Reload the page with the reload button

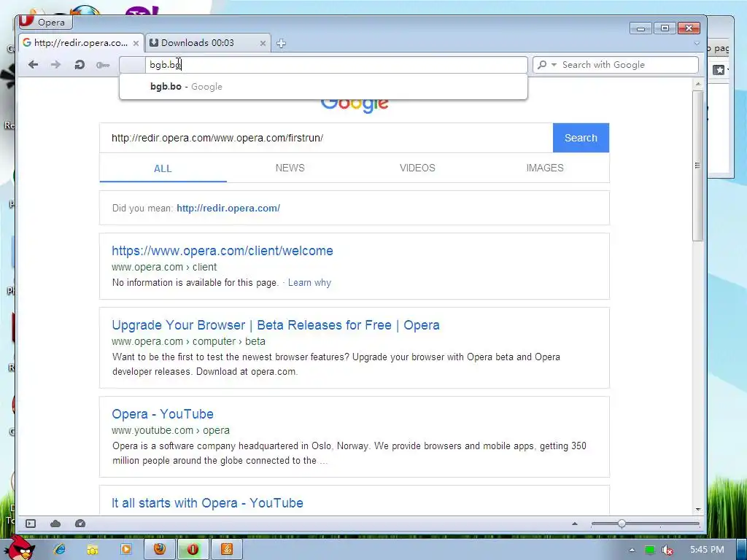pyautogui.click(x=80, y=65)
